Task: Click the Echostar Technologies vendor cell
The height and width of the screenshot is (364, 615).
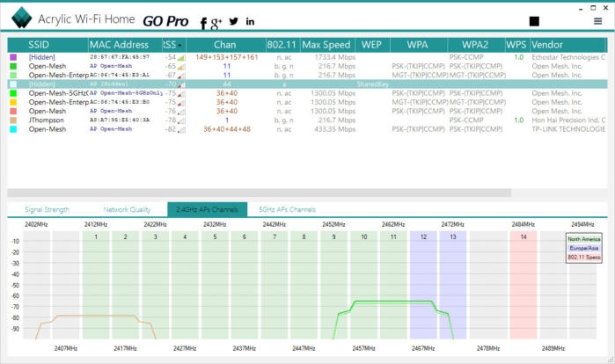Action: click(568, 57)
